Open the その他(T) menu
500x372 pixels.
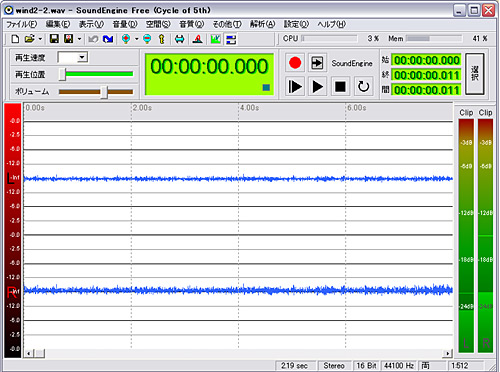(x=227, y=24)
